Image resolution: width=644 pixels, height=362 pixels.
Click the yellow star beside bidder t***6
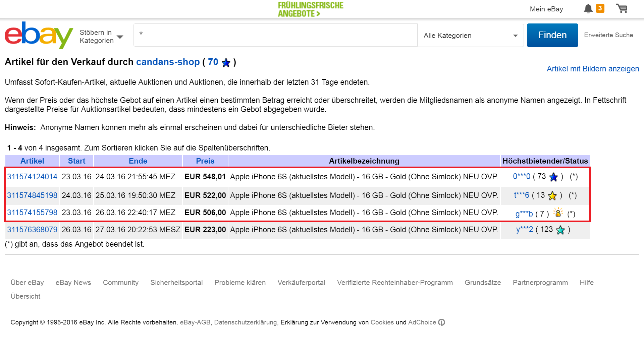coord(552,196)
